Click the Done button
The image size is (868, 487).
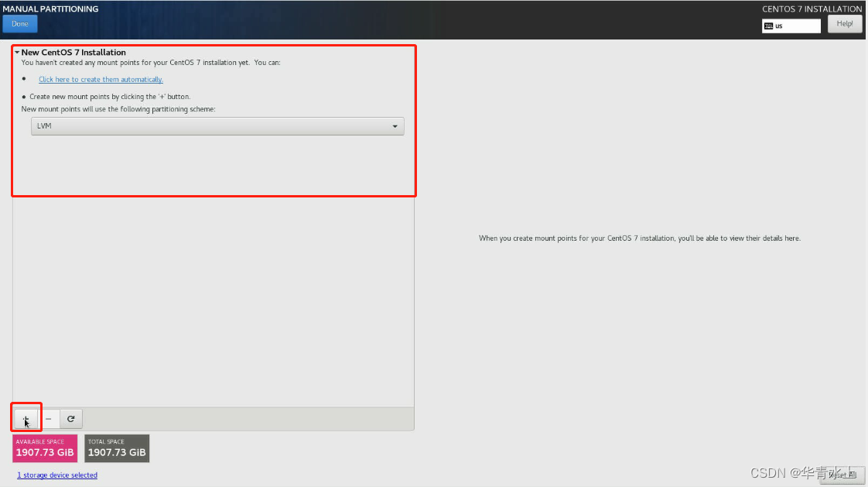click(20, 24)
